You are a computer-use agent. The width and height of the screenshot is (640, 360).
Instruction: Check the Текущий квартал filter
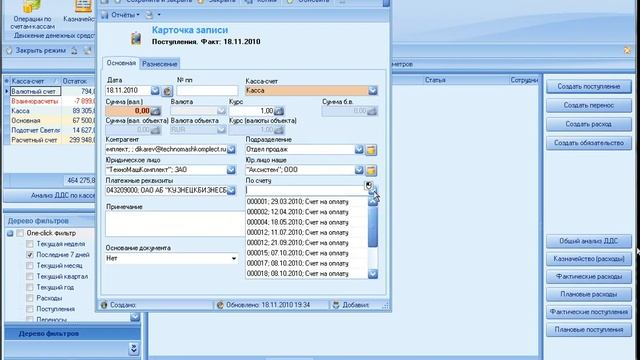[29, 277]
